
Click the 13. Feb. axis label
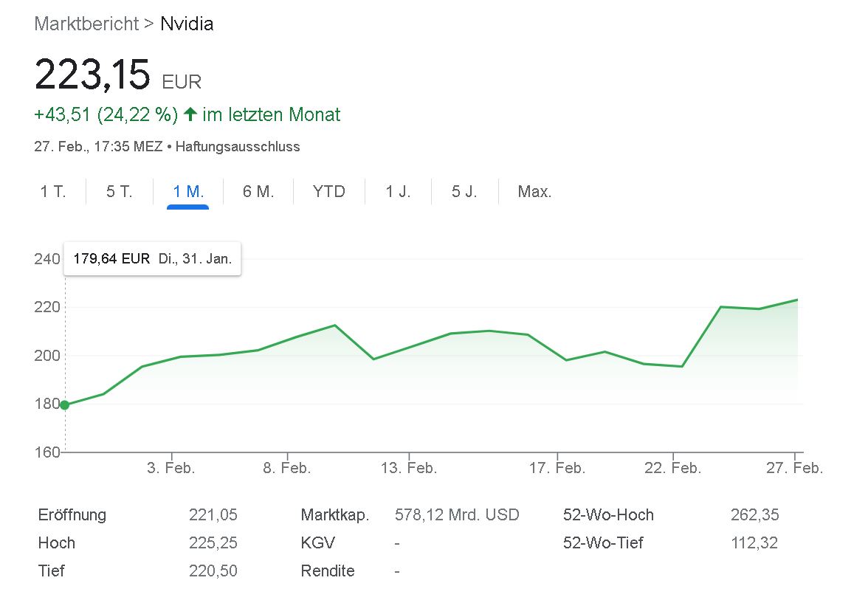tap(409, 469)
